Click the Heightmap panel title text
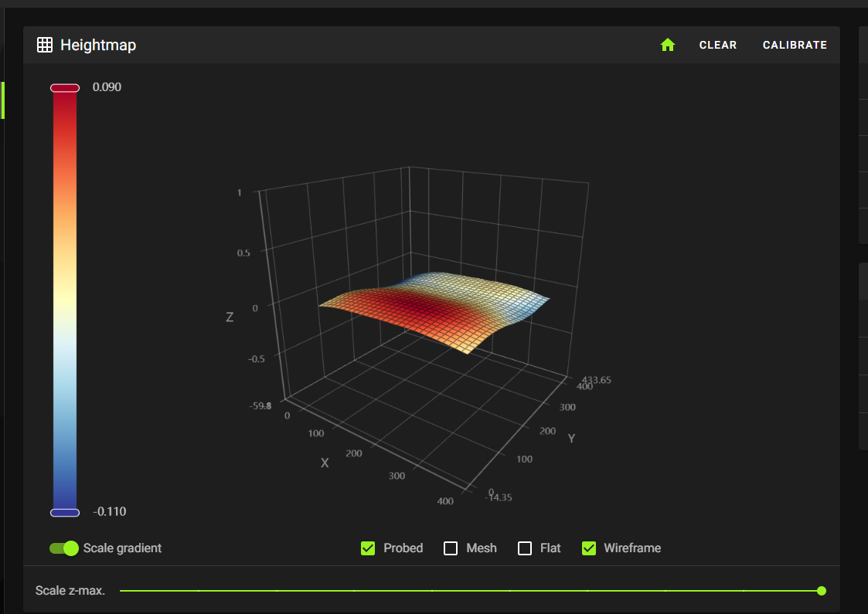The image size is (868, 614). (x=98, y=45)
